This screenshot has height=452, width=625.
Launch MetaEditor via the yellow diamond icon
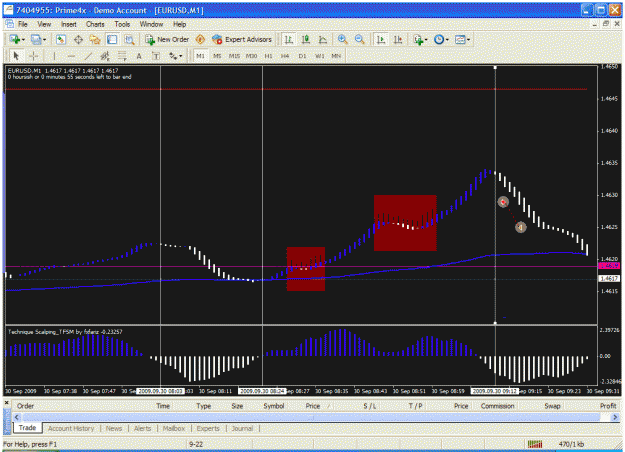tap(200, 39)
